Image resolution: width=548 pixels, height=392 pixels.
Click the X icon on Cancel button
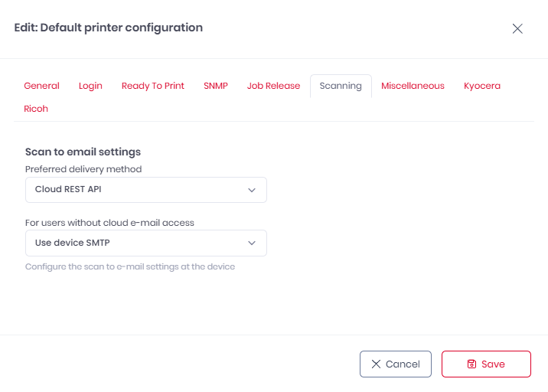coord(376,364)
